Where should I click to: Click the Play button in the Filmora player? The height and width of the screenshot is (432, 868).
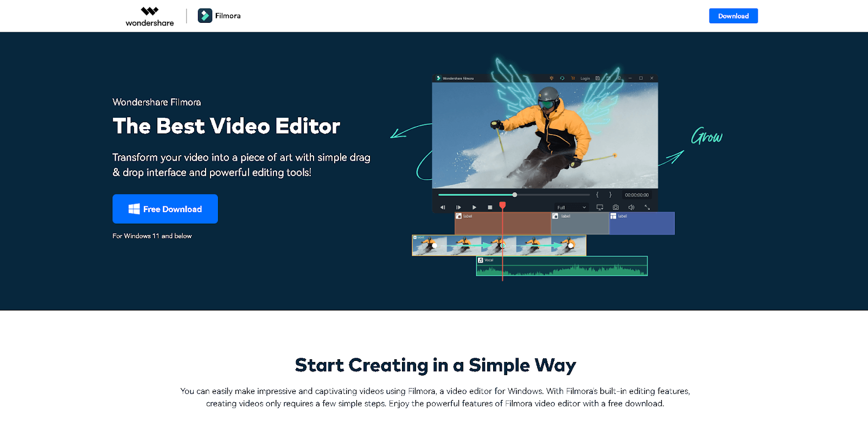(x=474, y=207)
